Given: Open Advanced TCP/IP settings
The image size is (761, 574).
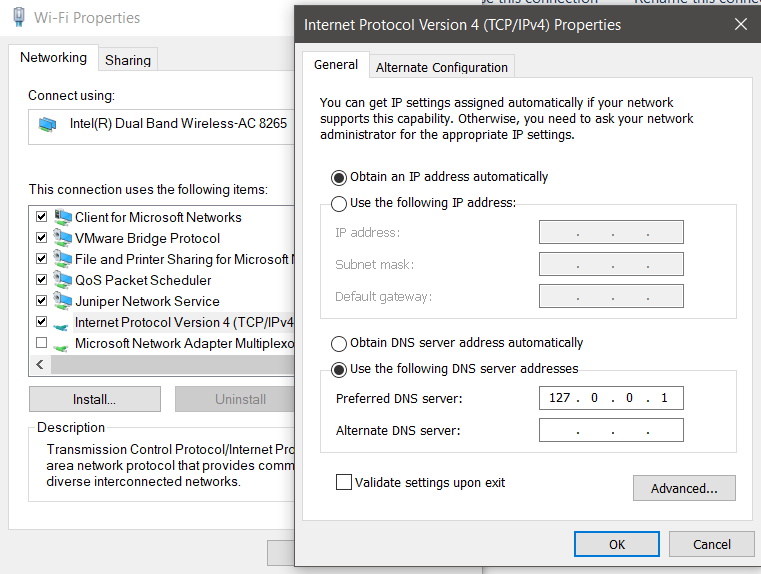Looking at the screenshot, I should point(684,488).
